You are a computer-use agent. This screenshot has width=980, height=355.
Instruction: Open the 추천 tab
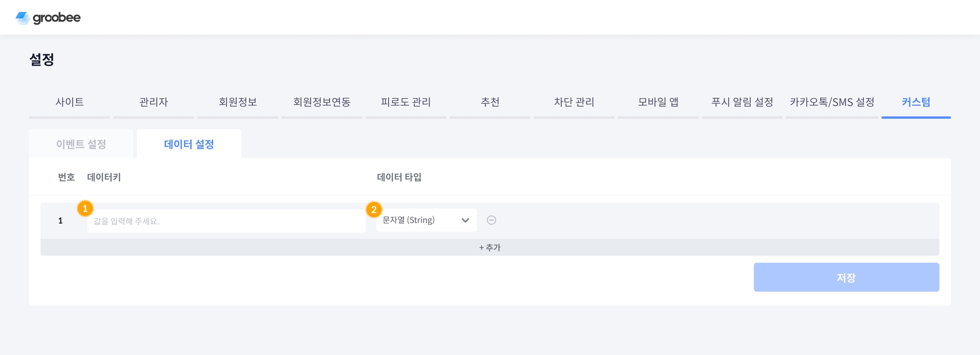(x=490, y=102)
